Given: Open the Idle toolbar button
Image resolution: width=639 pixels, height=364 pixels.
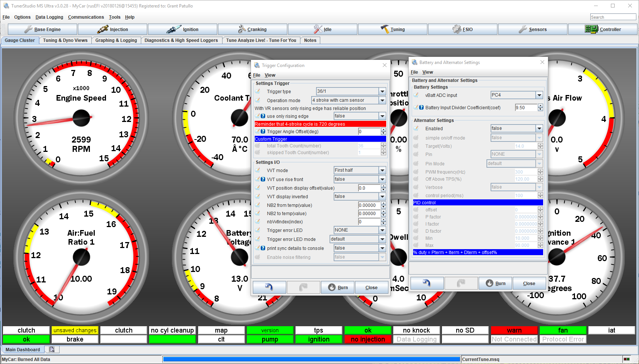Looking at the screenshot, I should [322, 29].
